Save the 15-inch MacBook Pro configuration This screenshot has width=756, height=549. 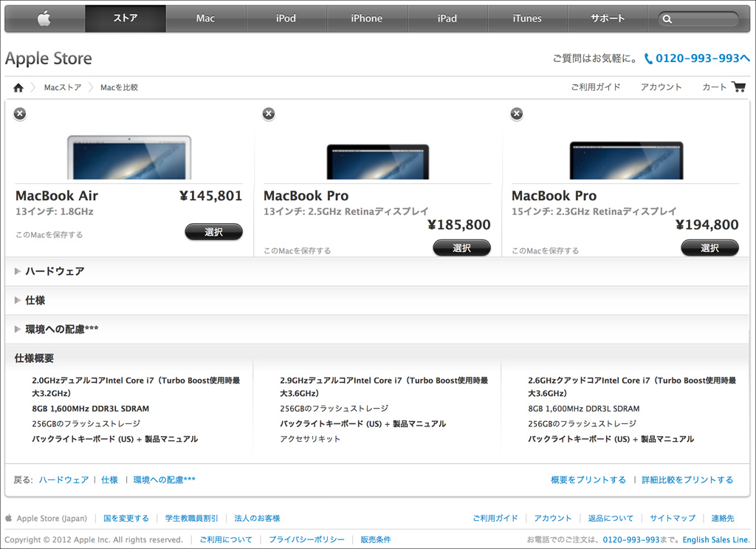546,251
